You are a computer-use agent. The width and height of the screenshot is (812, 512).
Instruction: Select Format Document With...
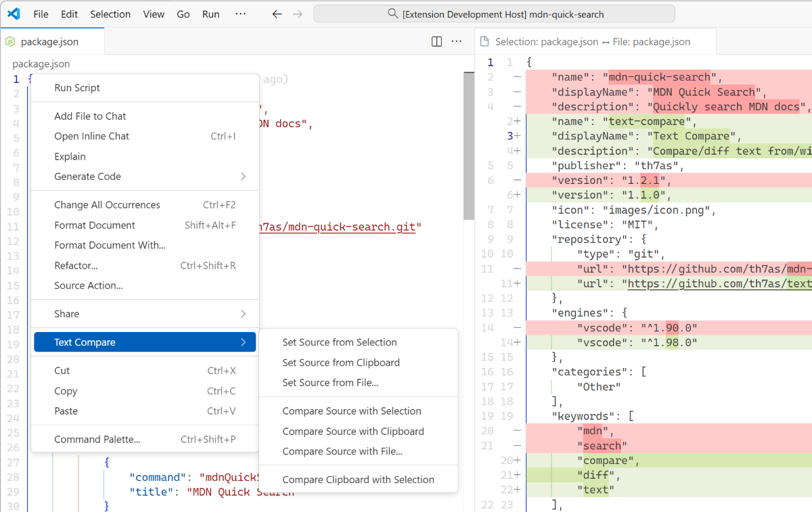coord(145,246)
